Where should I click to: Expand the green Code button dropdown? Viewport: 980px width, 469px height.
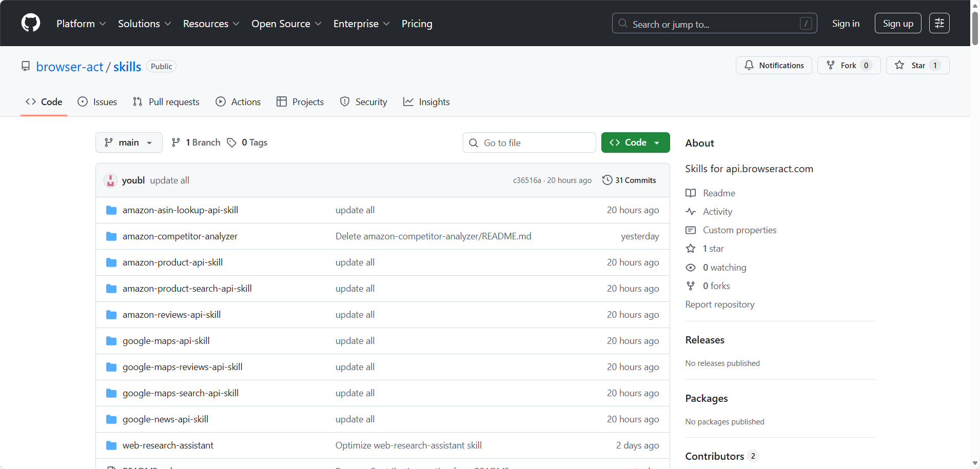(657, 142)
